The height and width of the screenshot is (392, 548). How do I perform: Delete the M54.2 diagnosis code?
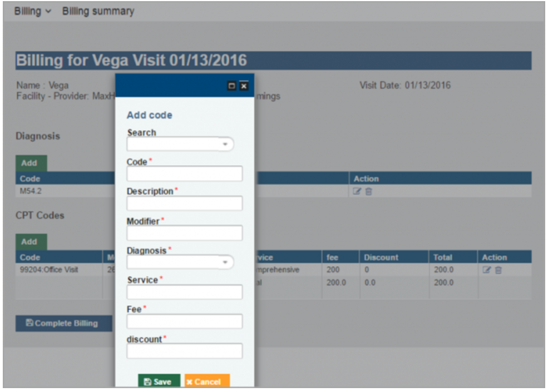tap(368, 191)
